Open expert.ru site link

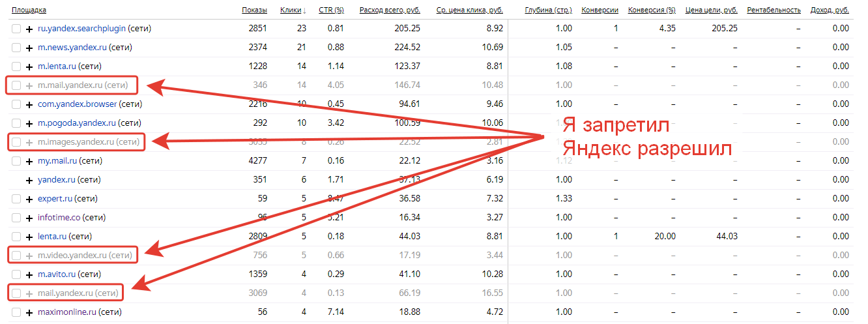(55, 199)
